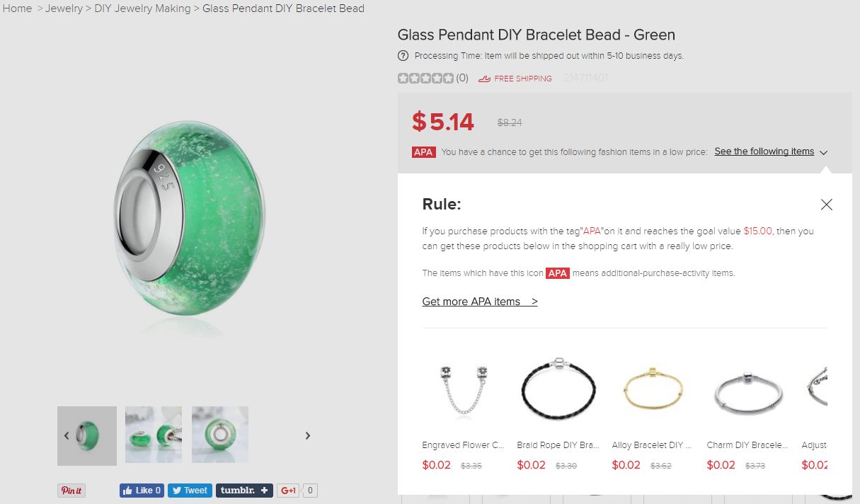Go to DIY Jewelry Making breadcrumb

(142, 8)
